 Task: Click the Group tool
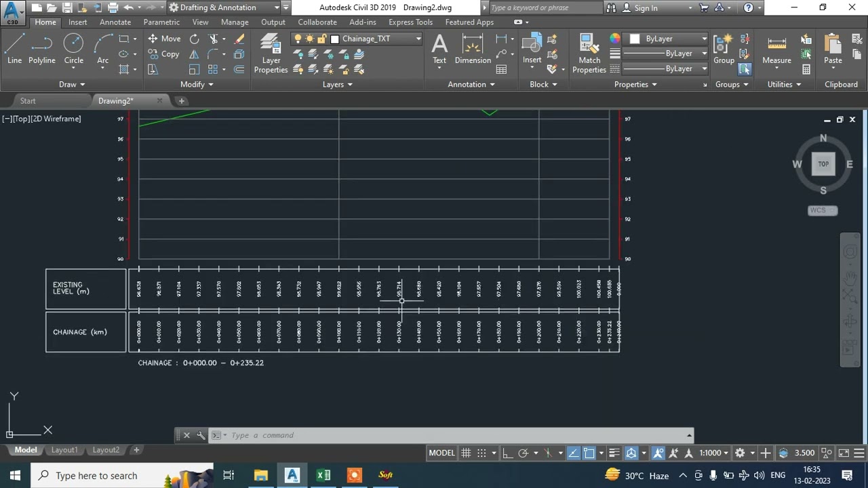724,49
